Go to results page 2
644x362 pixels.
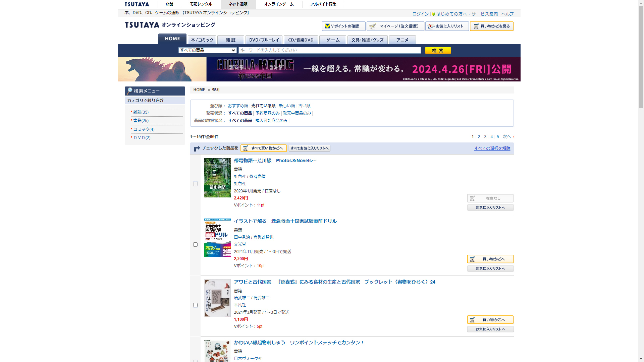click(x=479, y=137)
